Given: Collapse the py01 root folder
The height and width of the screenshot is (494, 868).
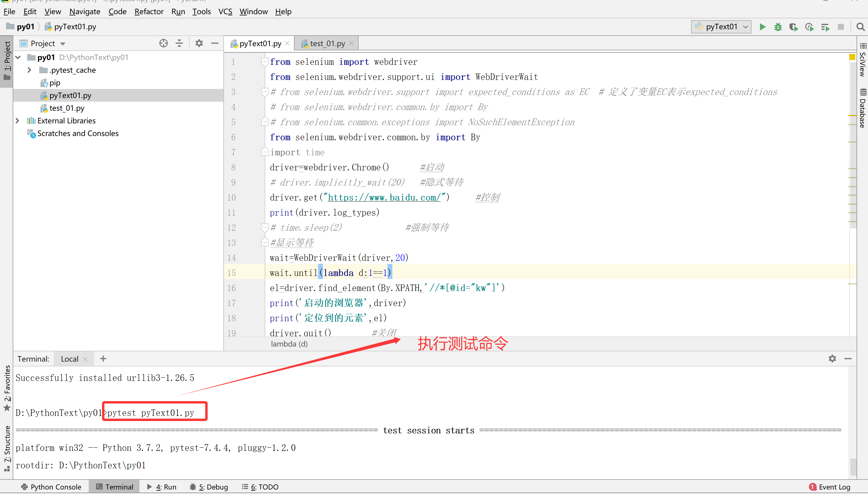Looking at the screenshot, I should click(x=19, y=57).
